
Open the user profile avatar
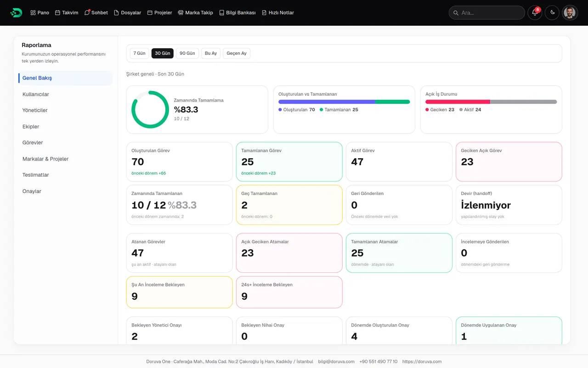pos(570,12)
